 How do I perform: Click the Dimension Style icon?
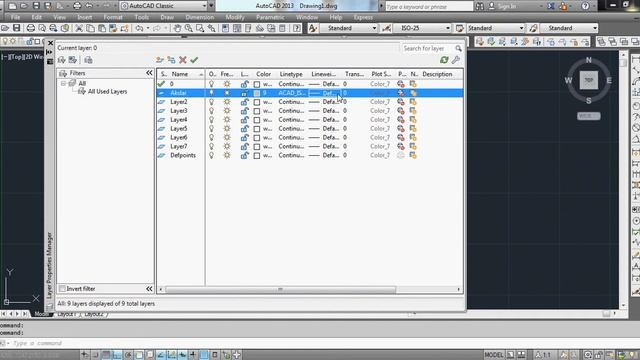[x=386, y=28]
